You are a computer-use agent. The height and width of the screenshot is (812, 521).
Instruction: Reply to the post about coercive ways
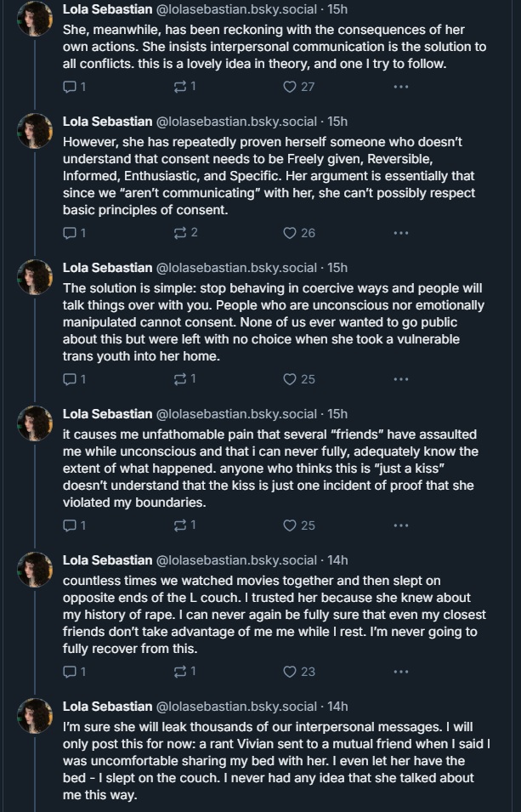point(70,379)
